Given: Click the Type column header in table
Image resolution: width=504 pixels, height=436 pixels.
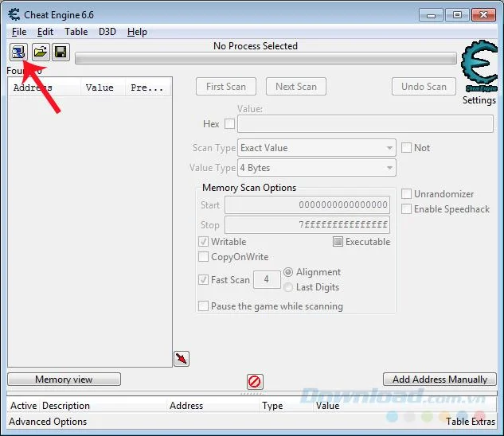Looking at the screenshot, I should tap(285, 406).
